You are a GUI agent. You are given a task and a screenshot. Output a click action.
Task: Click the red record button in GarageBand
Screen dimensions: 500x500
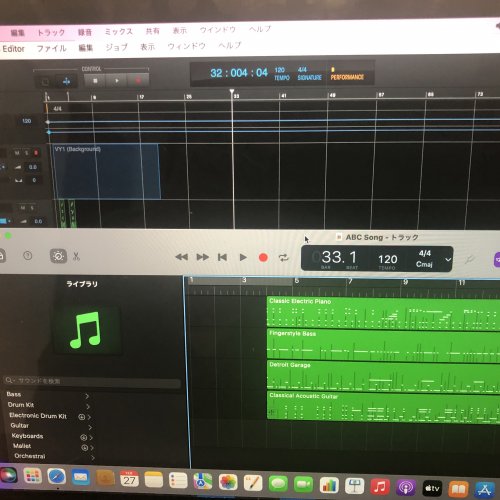click(263, 258)
